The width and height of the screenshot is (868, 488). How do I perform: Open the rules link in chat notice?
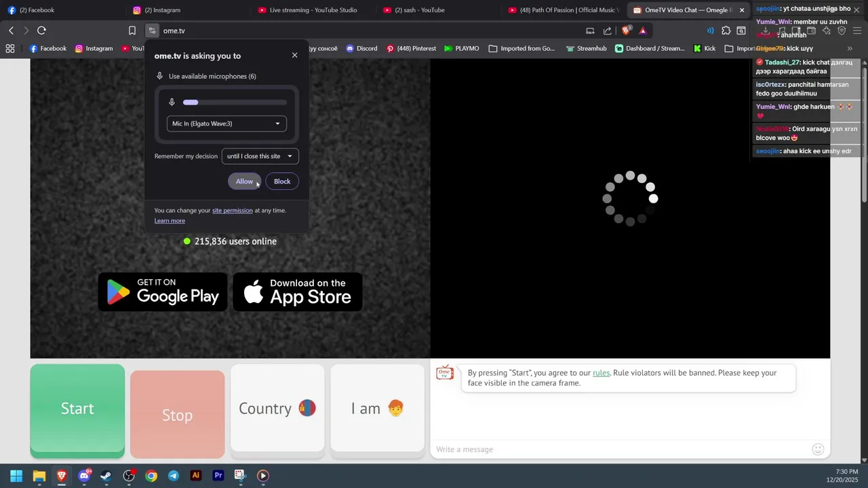point(601,373)
